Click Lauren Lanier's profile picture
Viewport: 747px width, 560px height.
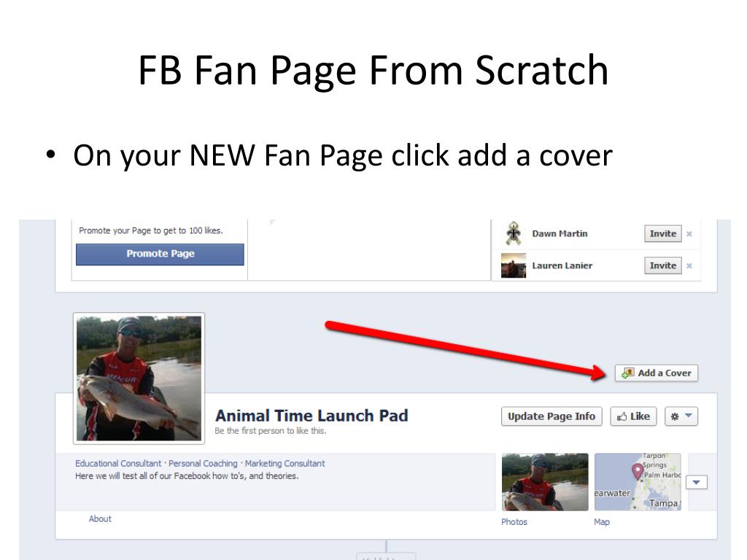click(x=514, y=265)
